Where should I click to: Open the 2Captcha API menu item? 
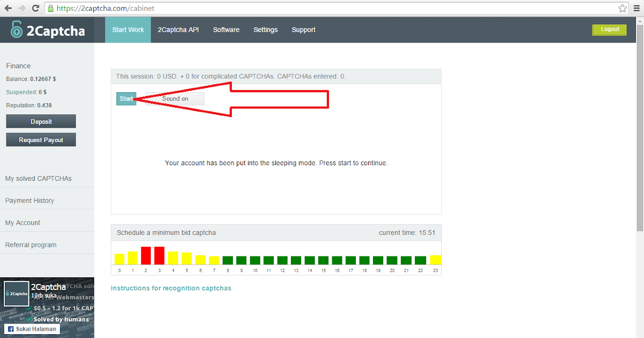(x=178, y=30)
